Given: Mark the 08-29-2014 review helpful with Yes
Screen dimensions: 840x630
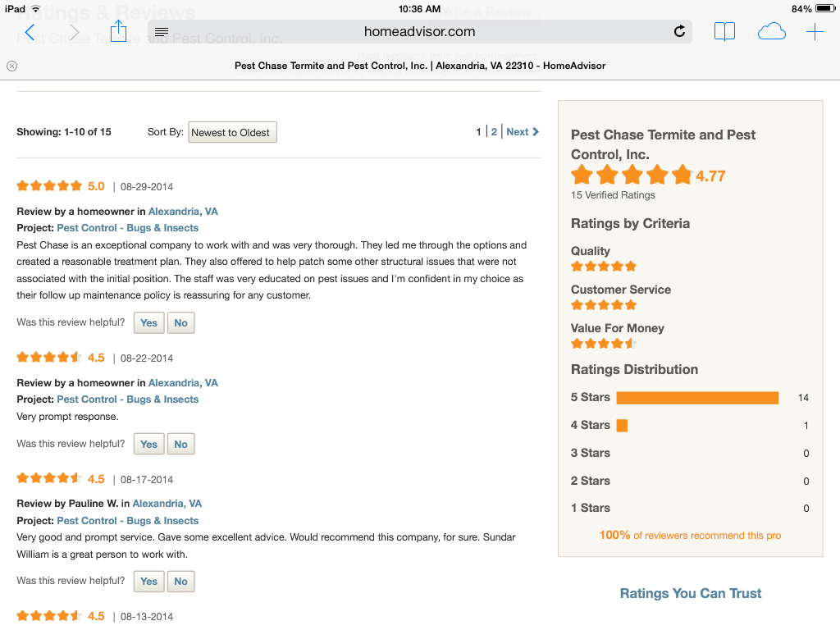Looking at the screenshot, I should (149, 323).
